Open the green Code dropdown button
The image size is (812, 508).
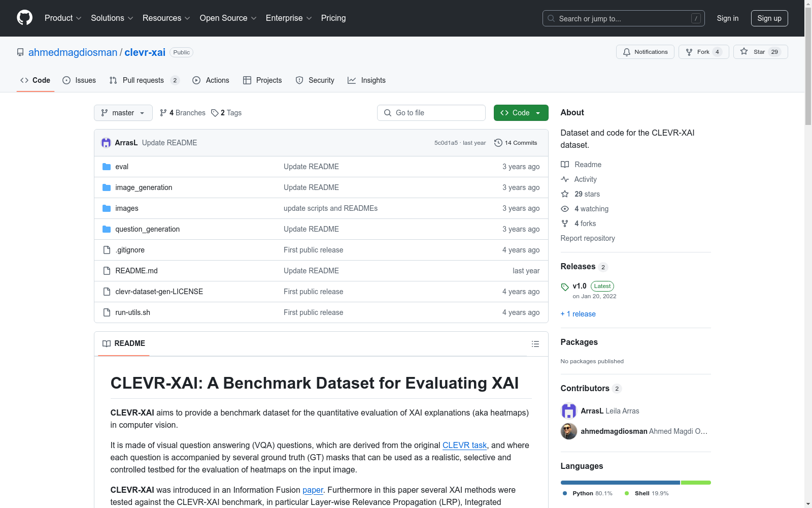(x=521, y=113)
